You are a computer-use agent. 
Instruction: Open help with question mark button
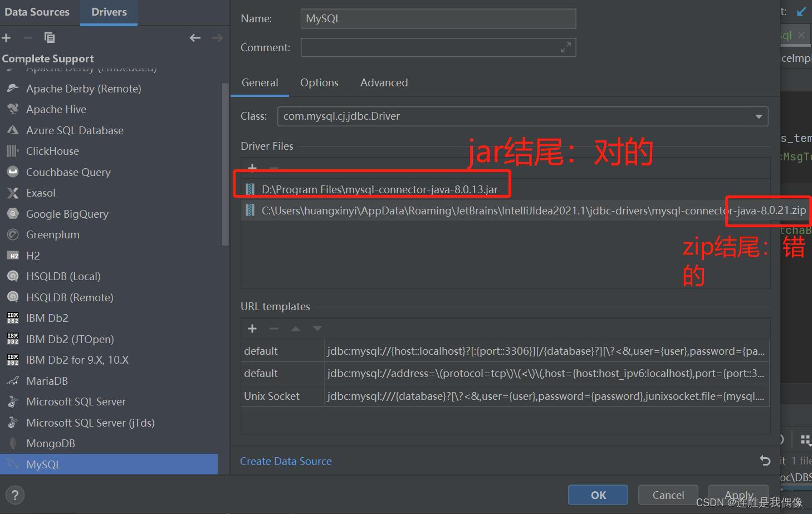(15, 495)
